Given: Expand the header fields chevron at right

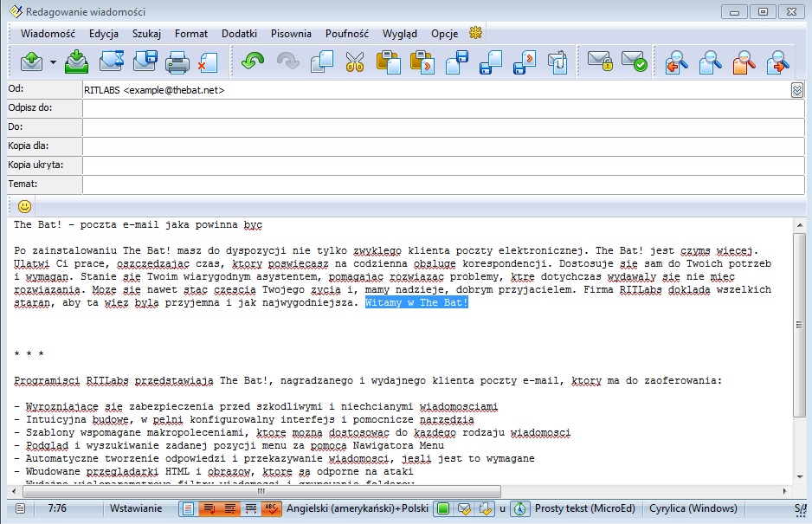Looking at the screenshot, I should (797, 90).
